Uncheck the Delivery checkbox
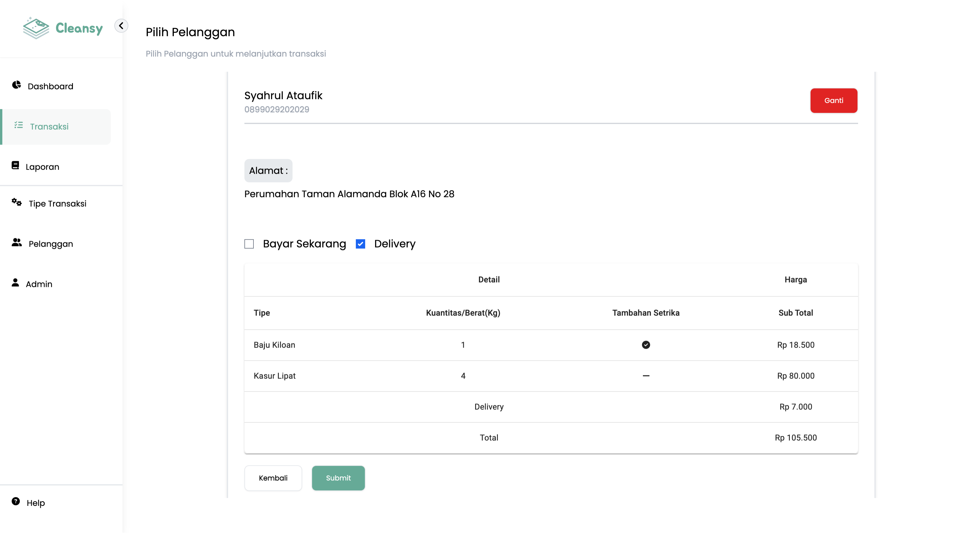The width and height of the screenshot is (980, 533). [360, 244]
